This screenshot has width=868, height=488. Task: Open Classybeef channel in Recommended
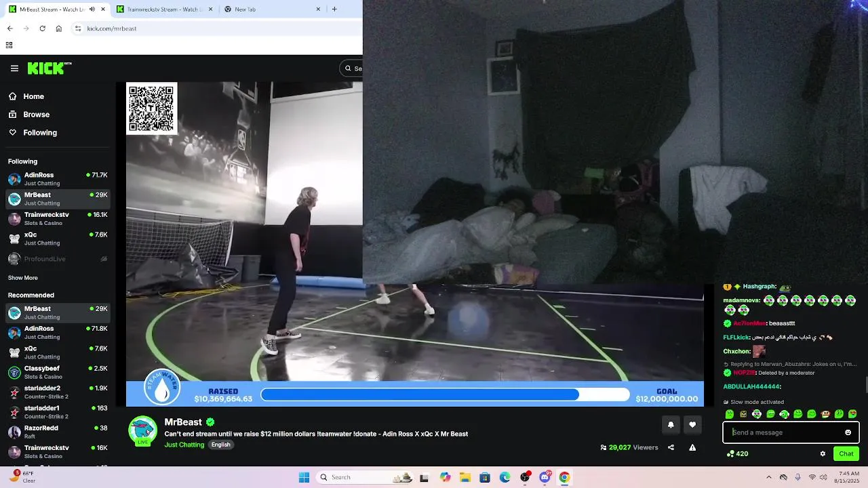click(x=58, y=372)
